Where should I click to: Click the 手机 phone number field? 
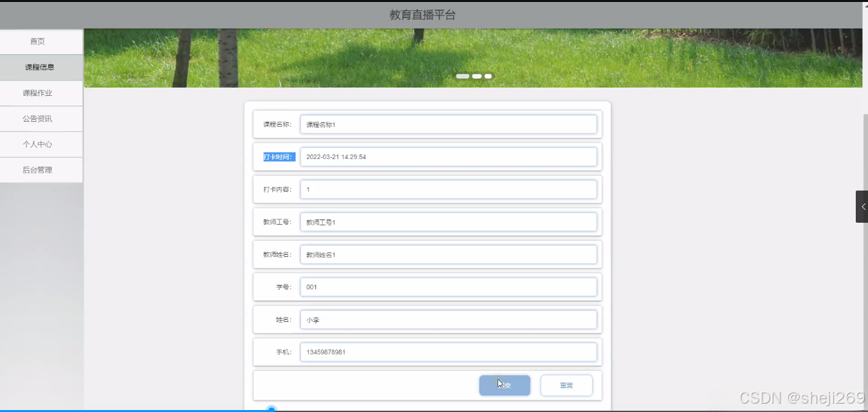point(448,351)
